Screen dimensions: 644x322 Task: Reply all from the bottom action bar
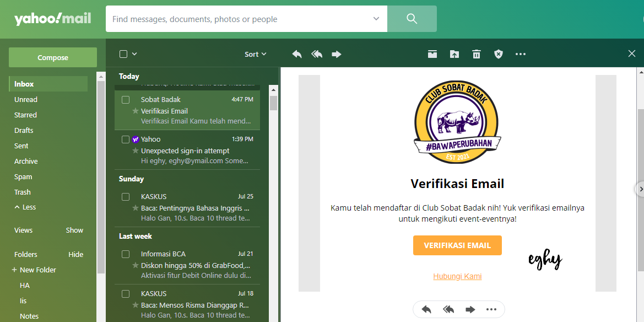[x=448, y=309]
